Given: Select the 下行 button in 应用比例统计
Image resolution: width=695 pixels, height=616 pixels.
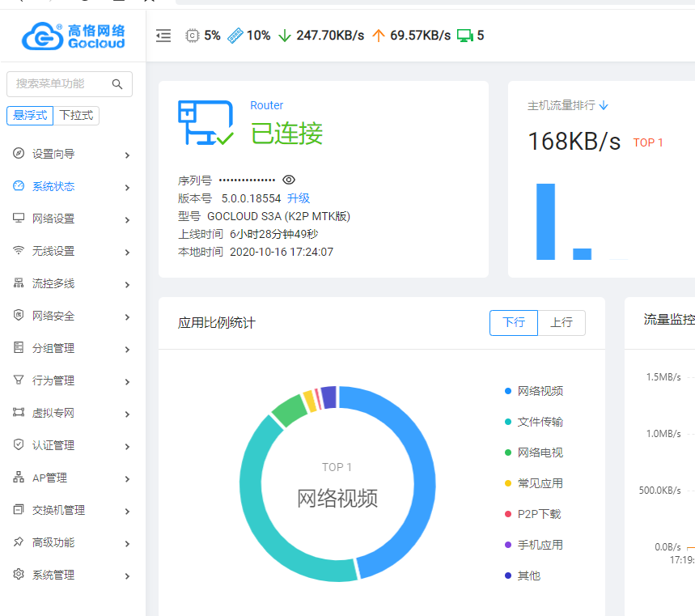Looking at the screenshot, I should coord(514,322).
